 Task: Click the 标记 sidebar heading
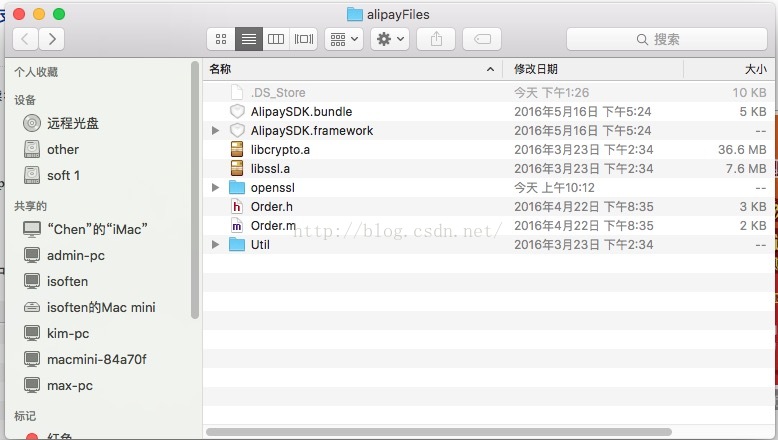click(25, 416)
